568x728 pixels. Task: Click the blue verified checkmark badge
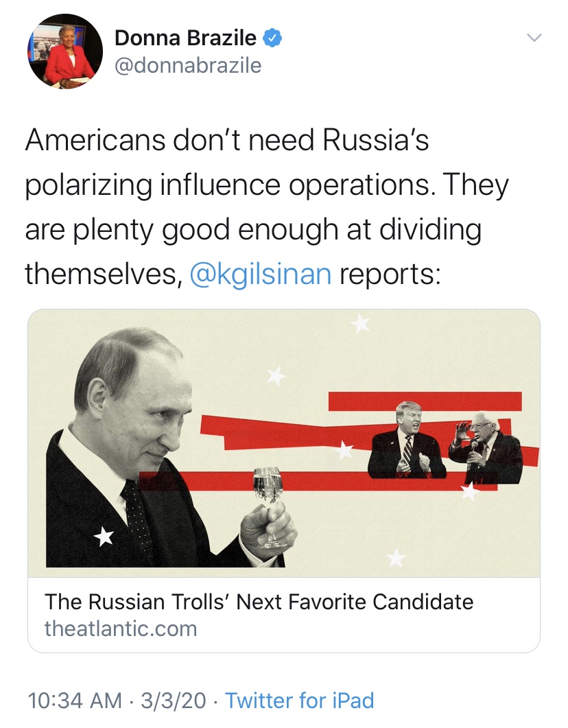click(x=273, y=38)
